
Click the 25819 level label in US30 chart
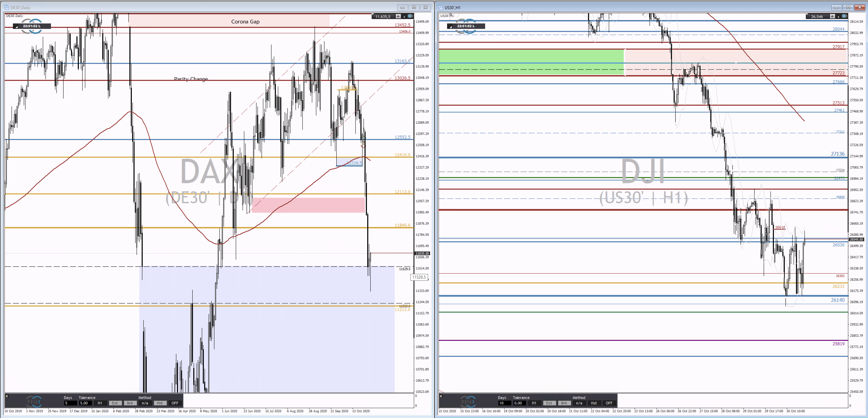click(838, 344)
